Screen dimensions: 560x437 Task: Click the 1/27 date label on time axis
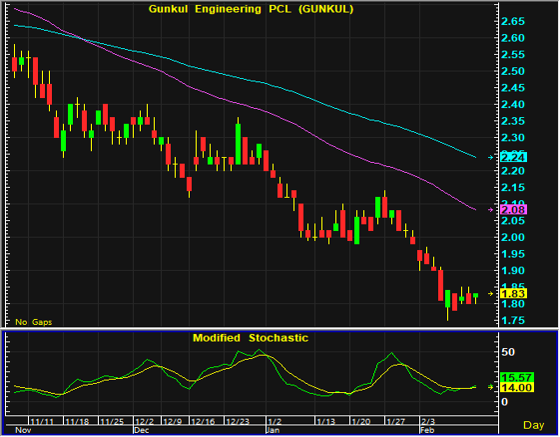pos(396,422)
